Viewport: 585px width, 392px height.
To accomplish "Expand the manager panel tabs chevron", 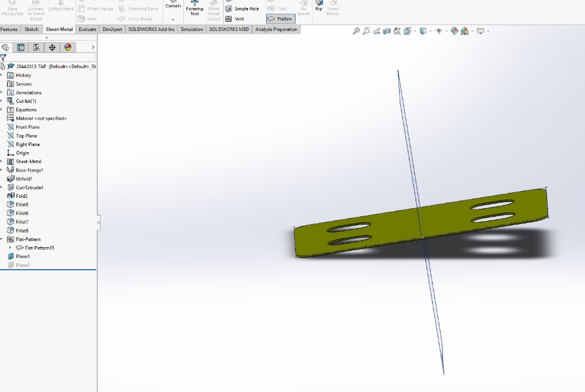I will (x=93, y=47).
